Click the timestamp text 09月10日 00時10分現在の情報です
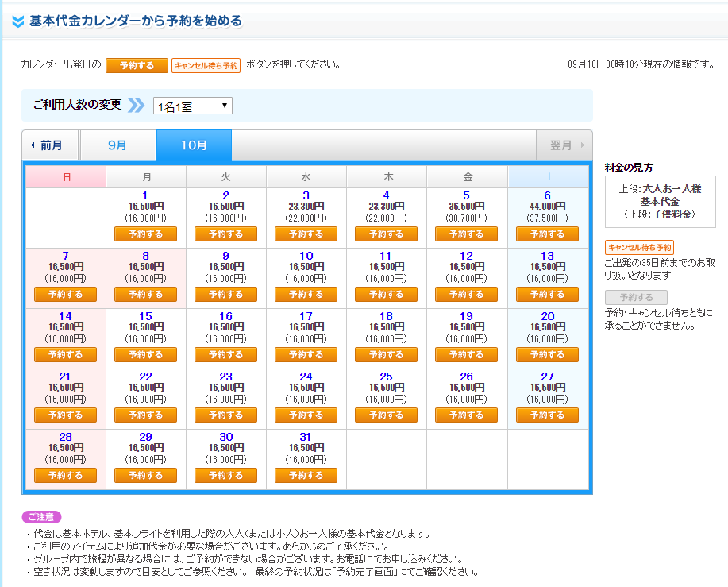This screenshot has height=587, width=728. click(641, 64)
